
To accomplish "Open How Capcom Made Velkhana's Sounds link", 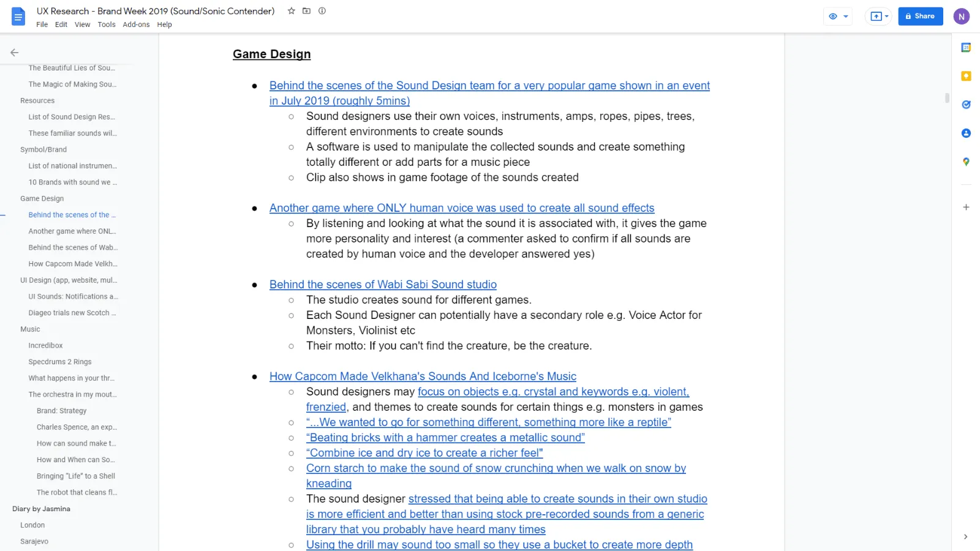I will click(x=423, y=377).
